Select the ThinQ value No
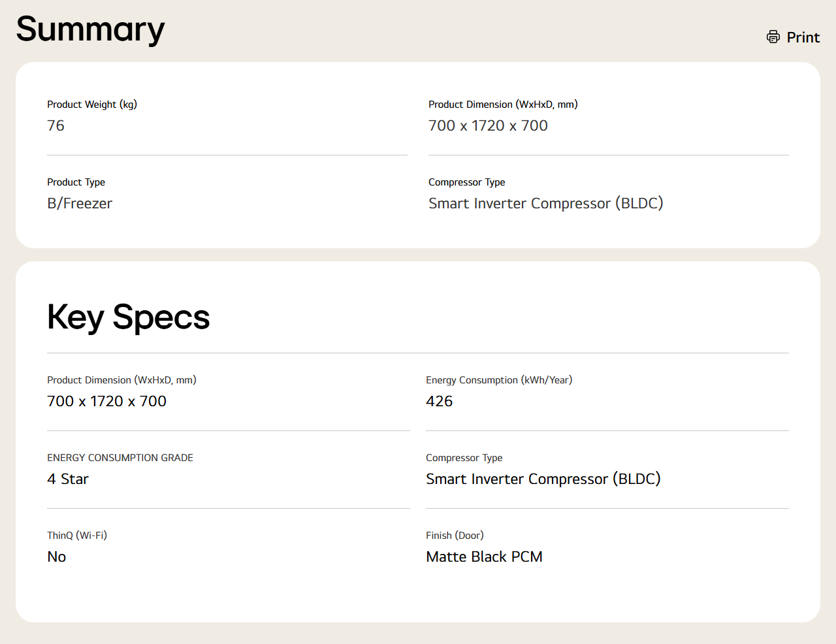Image resolution: width=836 pixels, height=644 pixels. pos(57,557)
